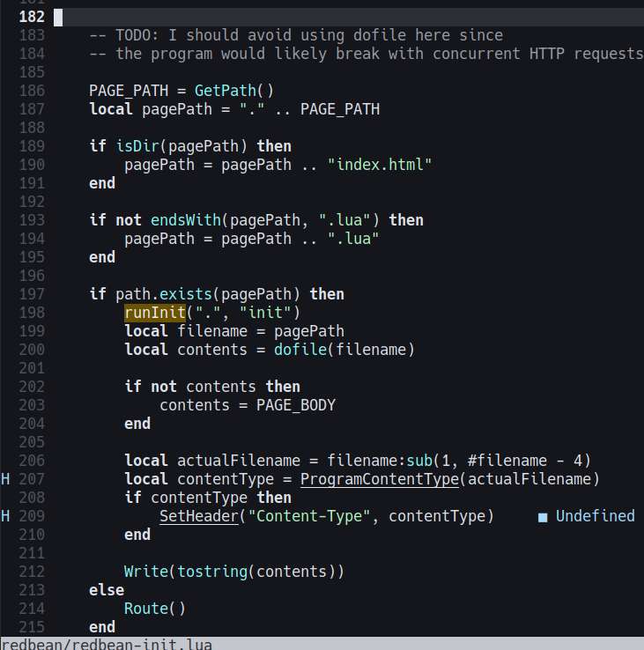The image size is (644, 650).
Task: Click the "Content-Type" string literal
Action: [x=309, y=516]
